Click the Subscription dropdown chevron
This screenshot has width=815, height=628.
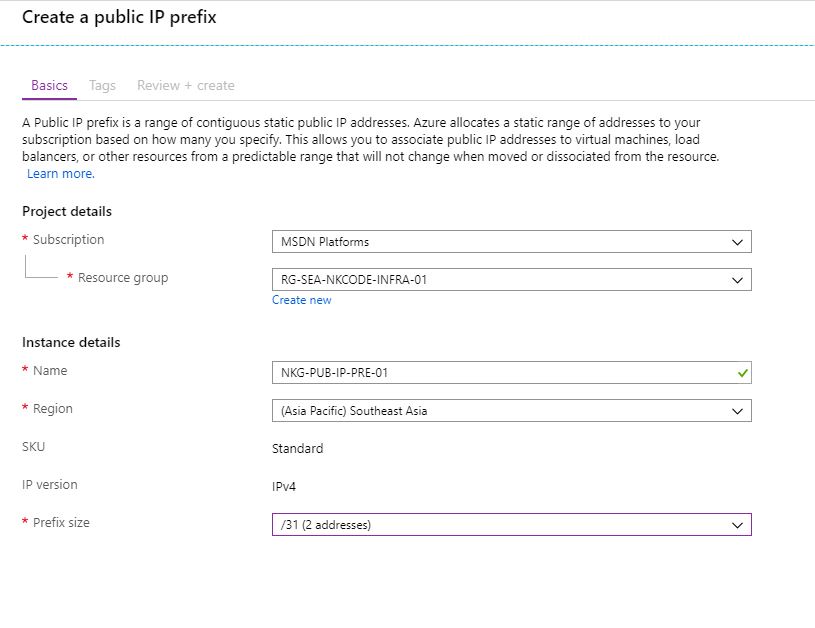pos(738,241)
